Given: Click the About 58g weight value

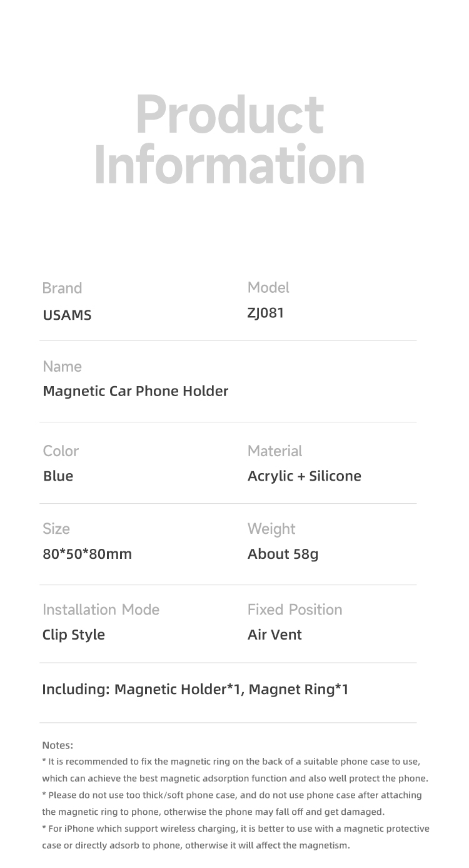Looking at the screenshot, I should pos(283,554).
